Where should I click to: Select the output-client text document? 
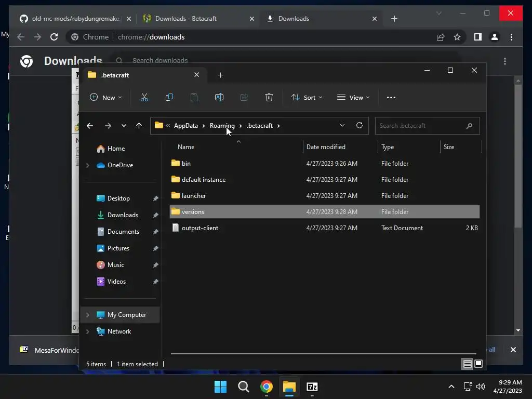[x=324, y=228]
